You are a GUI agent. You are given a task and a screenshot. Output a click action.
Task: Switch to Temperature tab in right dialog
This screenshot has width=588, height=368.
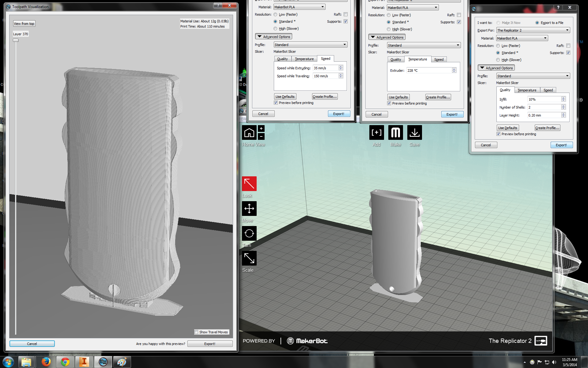coord(527,90)
